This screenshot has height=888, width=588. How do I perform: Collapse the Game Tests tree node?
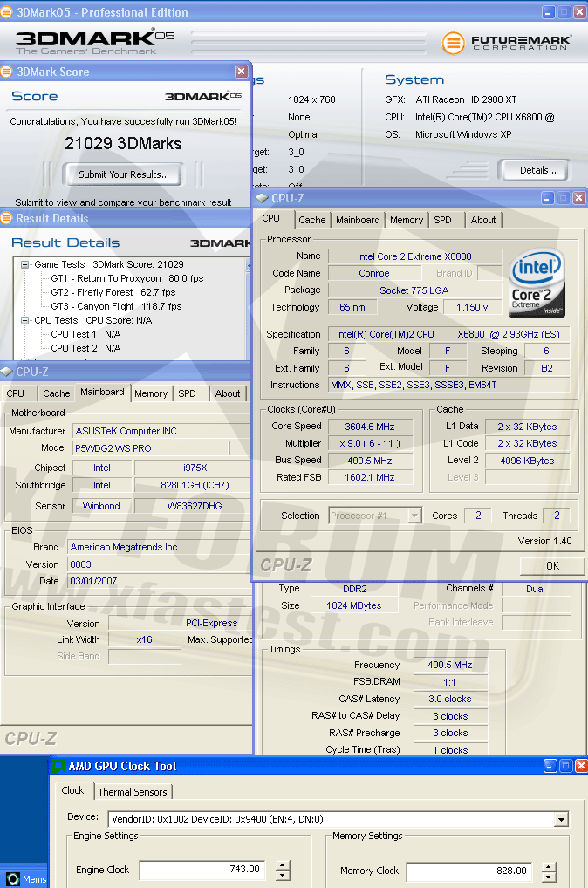[x=25, y=264]
